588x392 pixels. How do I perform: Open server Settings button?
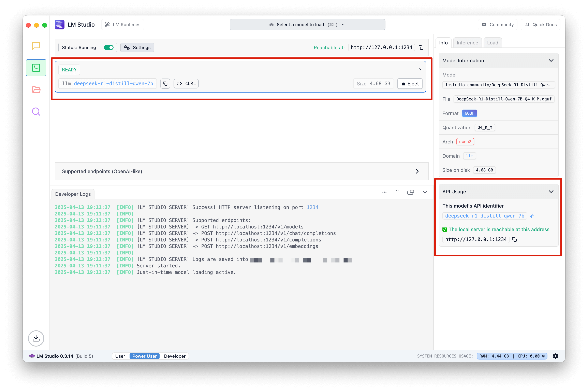[137, 47]
